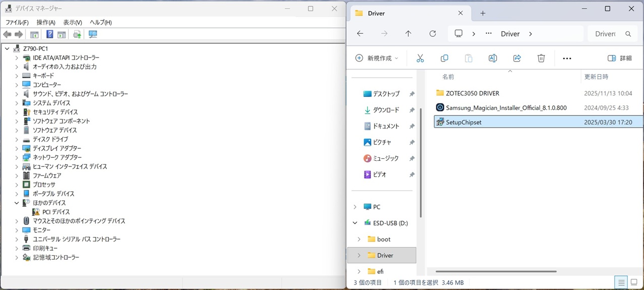Click Scan for hardware changes monitor icon
This screenshot has height=290, width=644.
coord(93,34)
